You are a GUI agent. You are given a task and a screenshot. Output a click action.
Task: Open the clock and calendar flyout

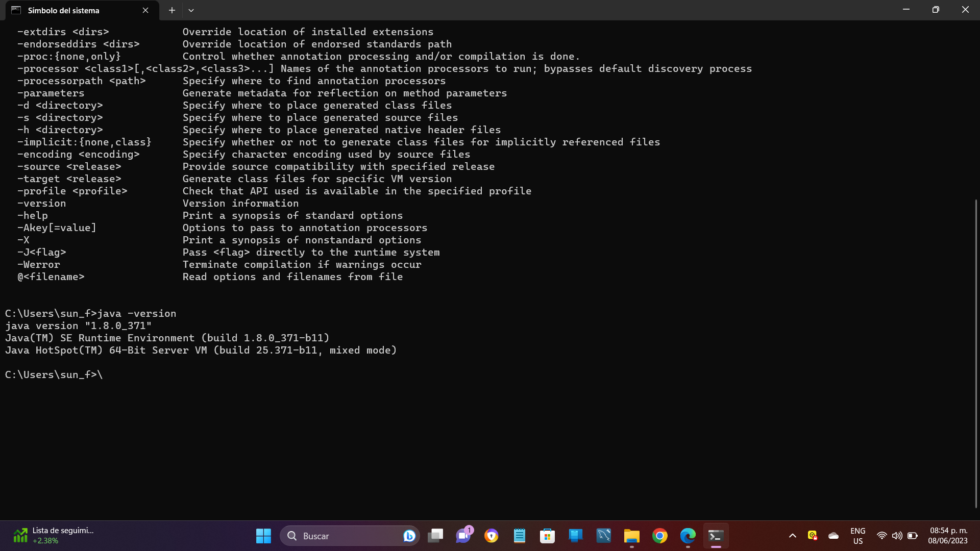click(x=948, y=536)
